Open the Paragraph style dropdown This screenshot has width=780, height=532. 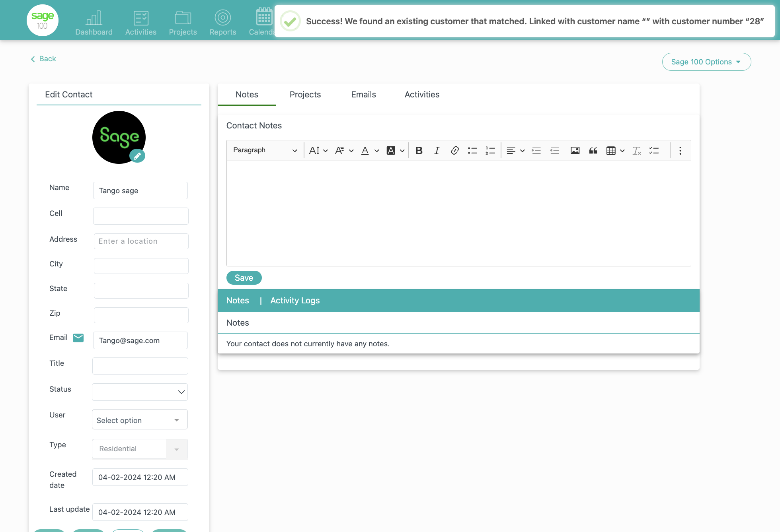[265, 150]
